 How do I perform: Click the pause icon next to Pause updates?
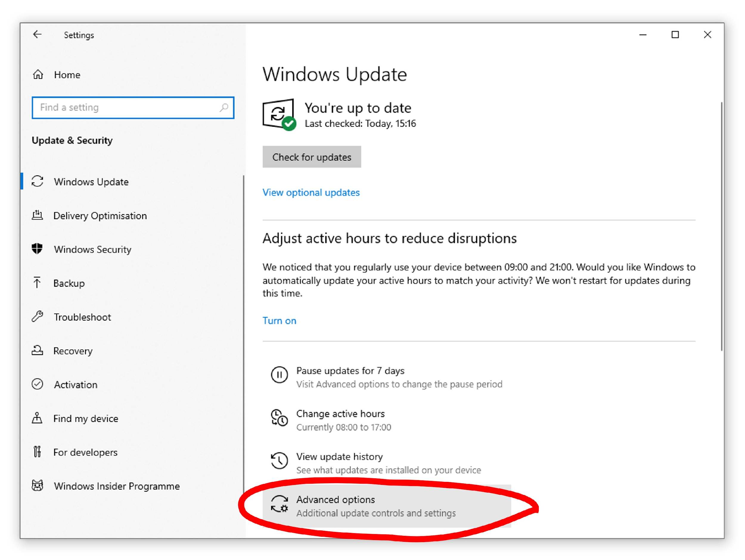tap(279, 375)
